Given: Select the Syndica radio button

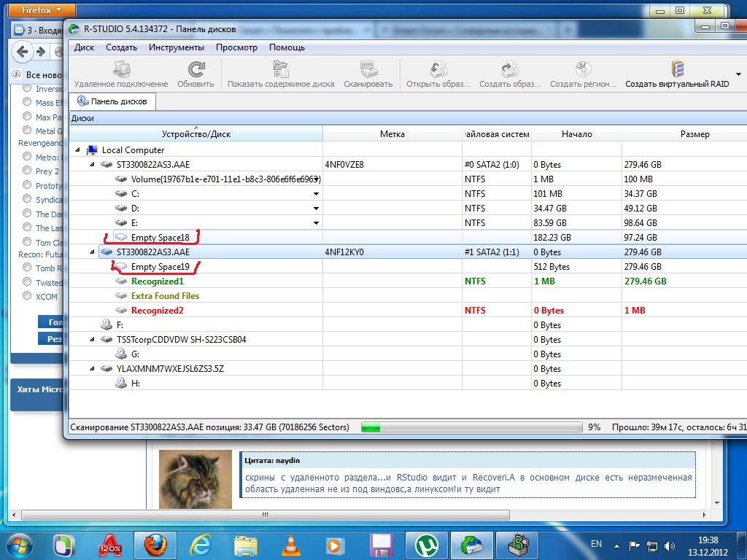Looking at the screenshot, I should click(x=27, y=199).
